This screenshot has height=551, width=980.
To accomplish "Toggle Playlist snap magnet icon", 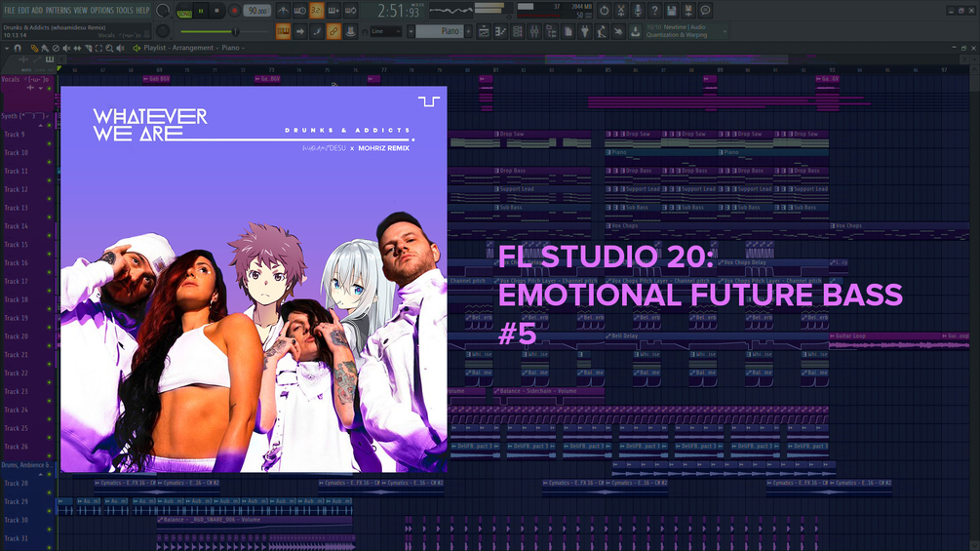I will (x=18, y=48).
